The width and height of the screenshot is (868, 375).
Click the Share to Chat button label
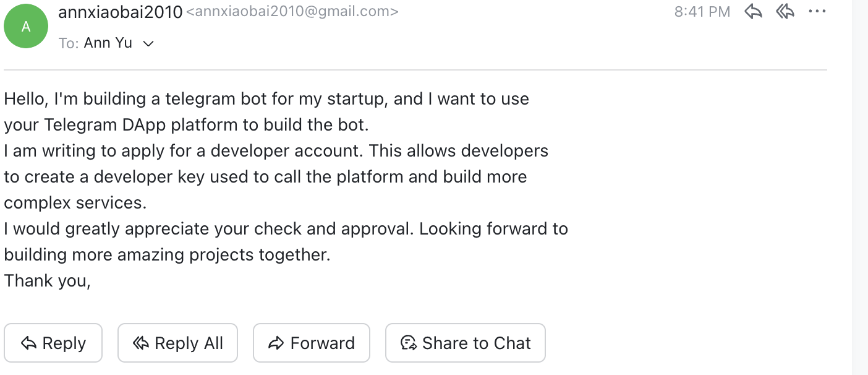(x=476, y=343)
